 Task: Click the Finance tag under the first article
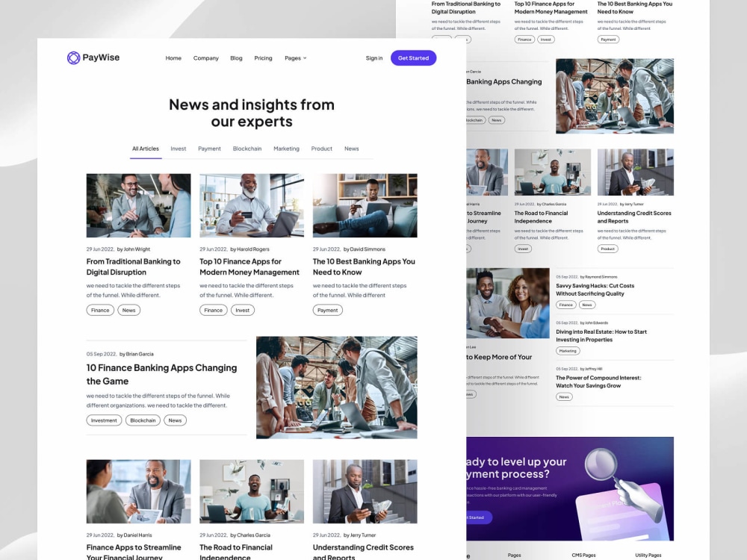(99, 310)
